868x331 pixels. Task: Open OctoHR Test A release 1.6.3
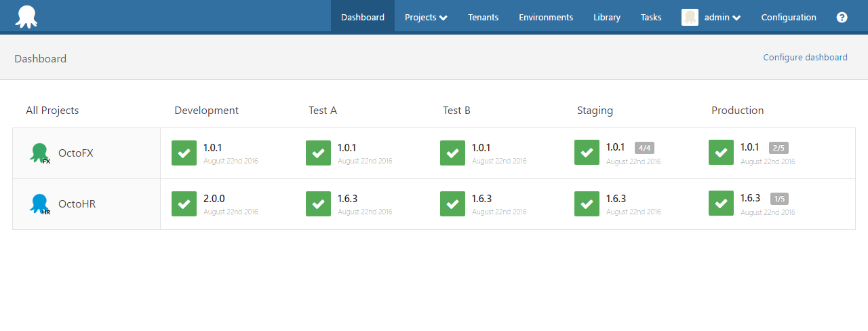click(x=348, y=199)
